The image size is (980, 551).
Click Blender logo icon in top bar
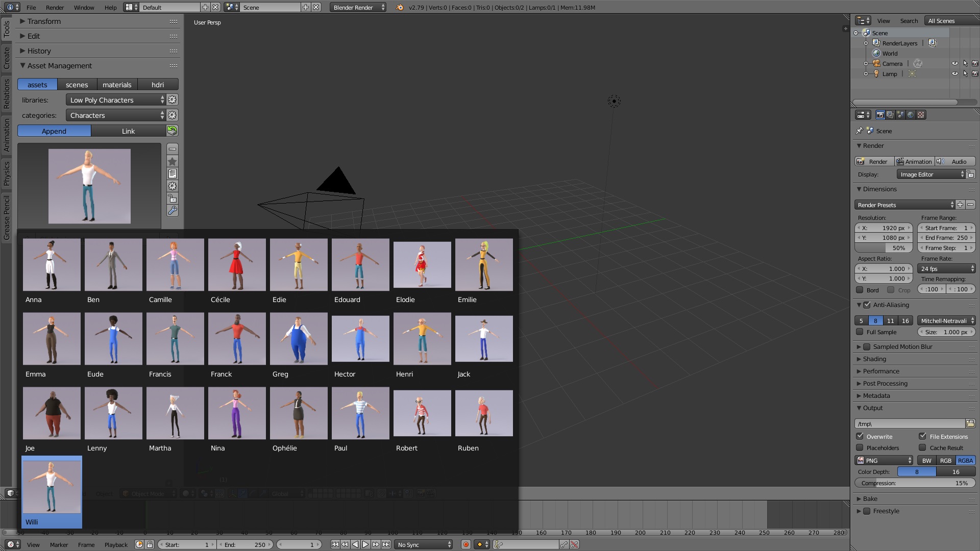[x=400, y=7]
